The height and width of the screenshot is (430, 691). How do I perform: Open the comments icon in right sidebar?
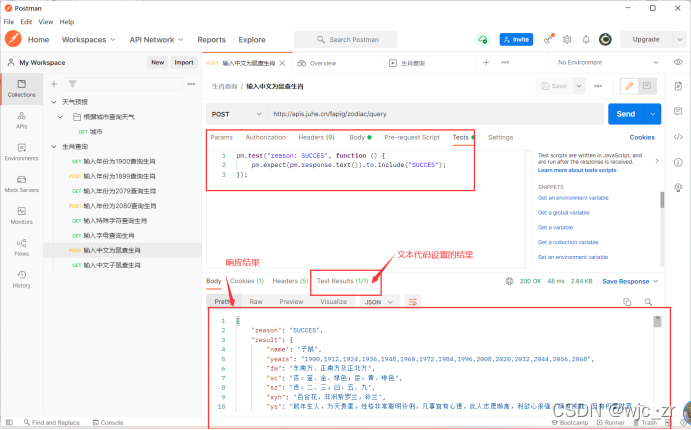[678, 111]
